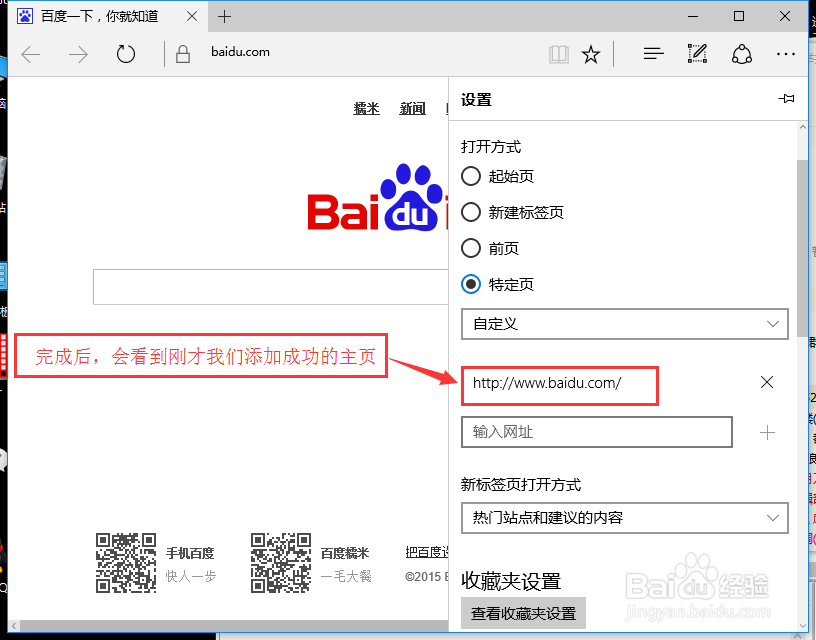This screenshot has height=640, width=816.
Task: Open the Hub three-lines icon
Action: coord(654,54)
